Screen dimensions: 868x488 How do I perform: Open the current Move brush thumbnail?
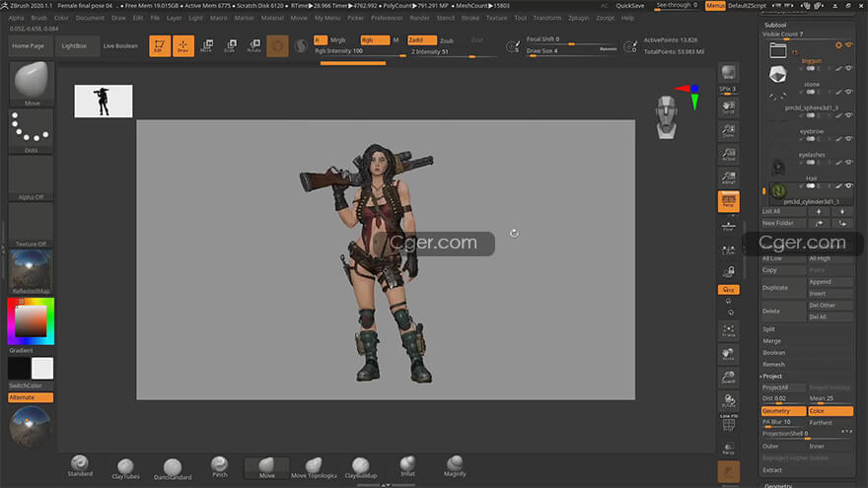click(x=31, y=84)
